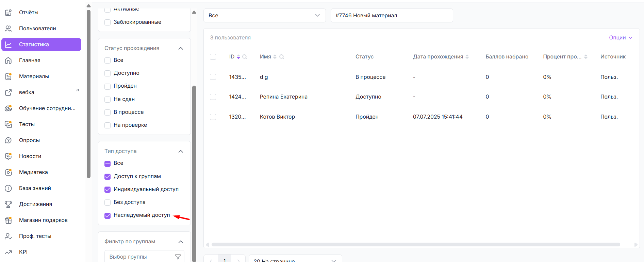Click the date 07.07.2025 15:41:44

[437, 117]
